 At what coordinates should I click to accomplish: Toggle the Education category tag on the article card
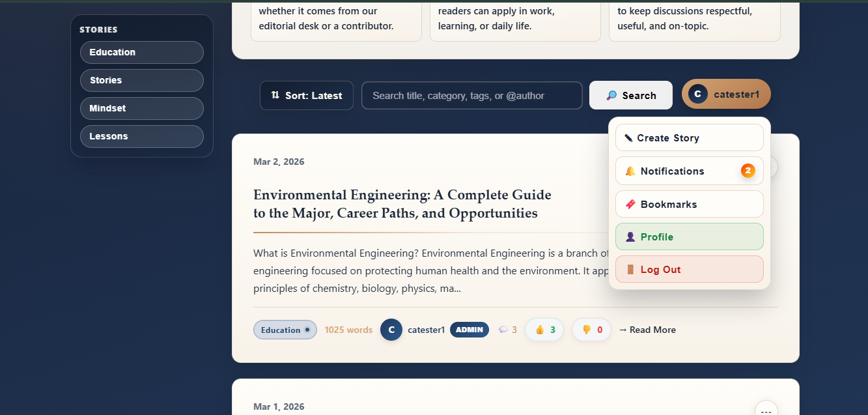[285, 330]
